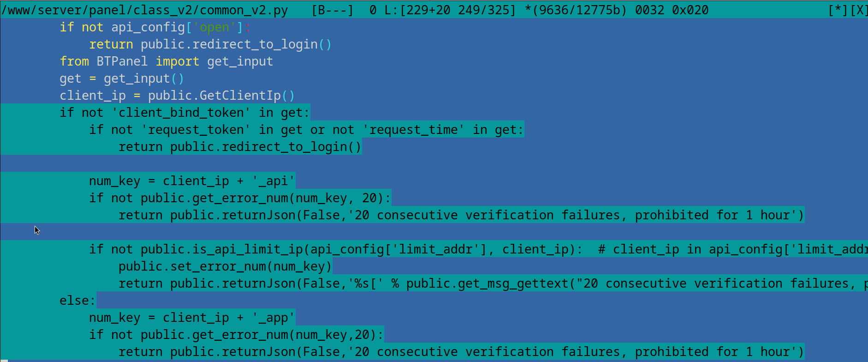
Task: Click the [B---] editor flags indicator
Action: pos(333,10)
